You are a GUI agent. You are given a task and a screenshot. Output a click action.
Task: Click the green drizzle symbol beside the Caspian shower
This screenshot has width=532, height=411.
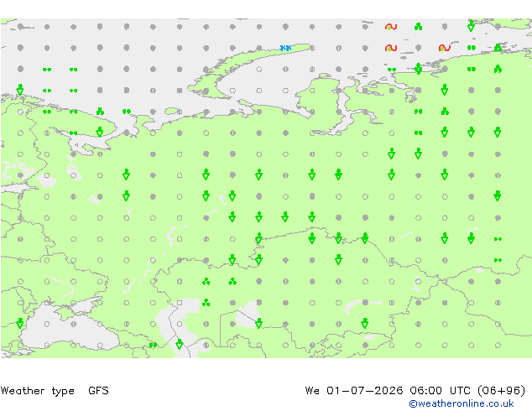(153, 346)
